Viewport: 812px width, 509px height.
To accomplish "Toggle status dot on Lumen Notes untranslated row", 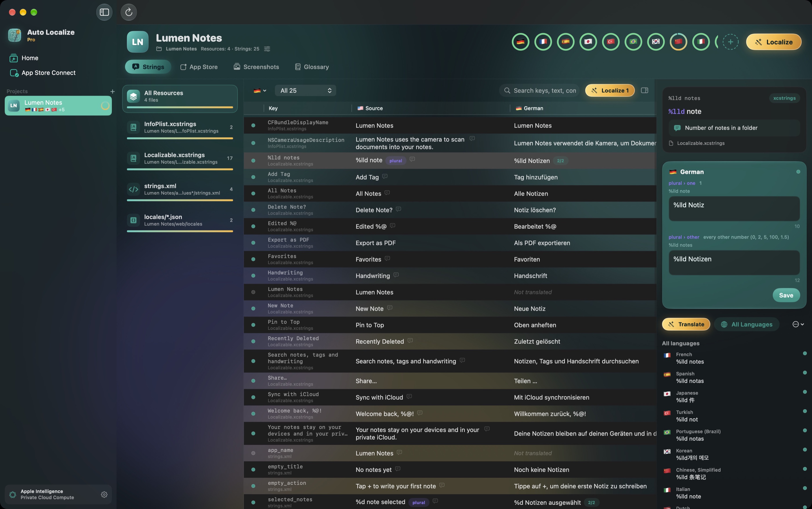I will [x=253, y=292].
